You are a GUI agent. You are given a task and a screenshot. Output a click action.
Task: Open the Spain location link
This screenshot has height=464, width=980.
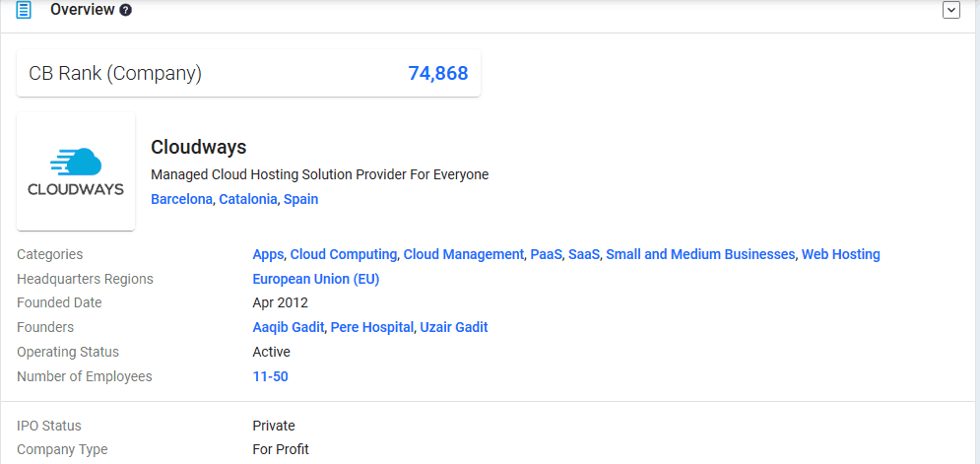(x=300, y=199)
